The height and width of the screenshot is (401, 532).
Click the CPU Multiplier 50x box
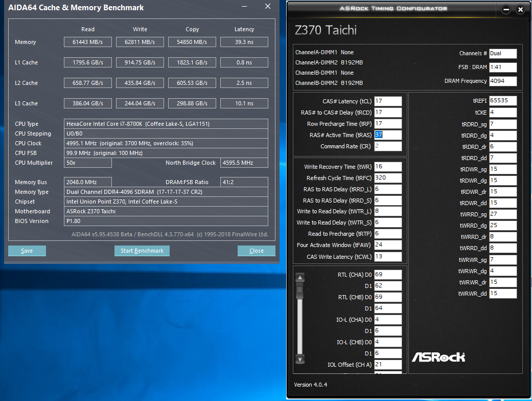(x=87, y=163)
